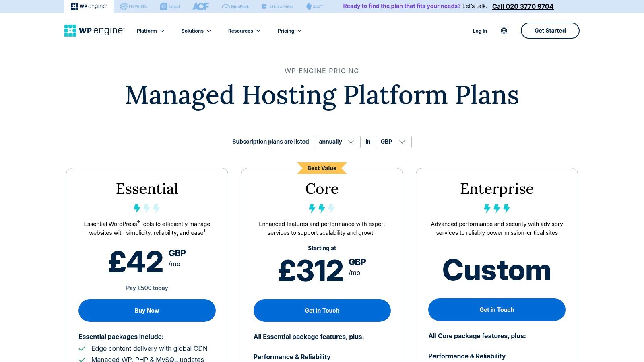Click the Best Value banner on Core plan

click(322, 168)
